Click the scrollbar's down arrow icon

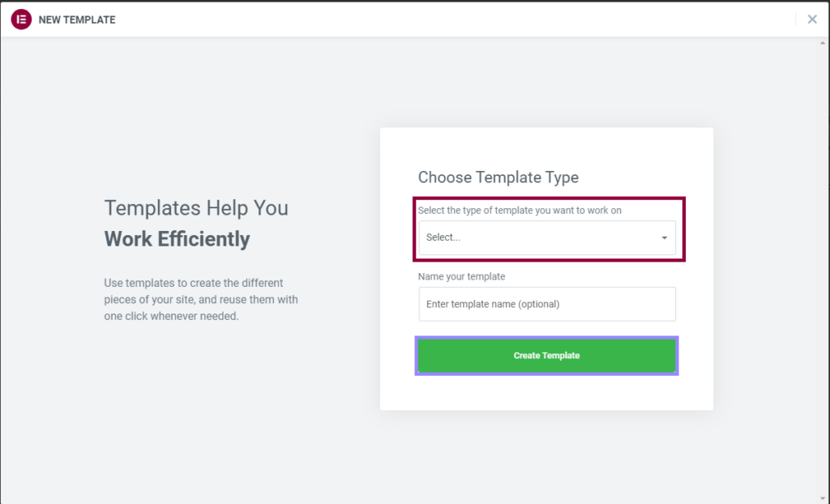(823, 498)
